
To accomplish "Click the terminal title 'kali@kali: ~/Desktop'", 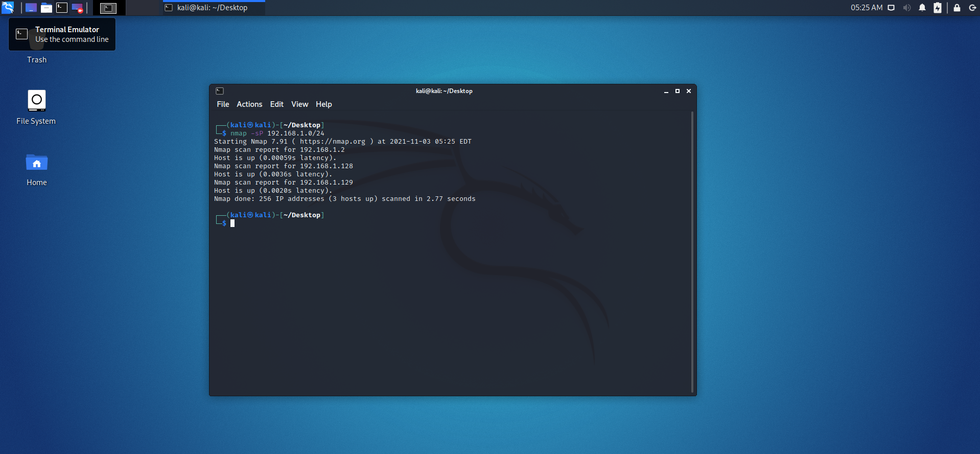I will [444, 91].
